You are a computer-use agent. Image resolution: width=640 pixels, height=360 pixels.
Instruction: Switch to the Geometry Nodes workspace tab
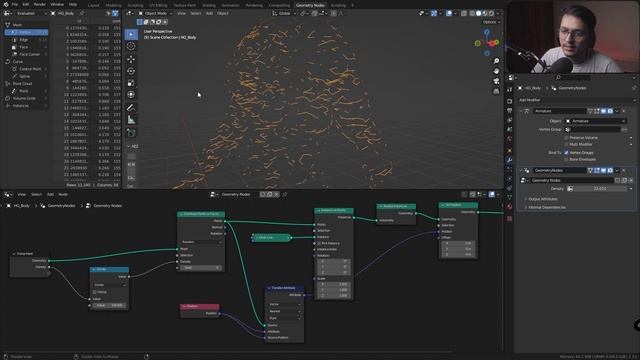(x=310, y=5)
